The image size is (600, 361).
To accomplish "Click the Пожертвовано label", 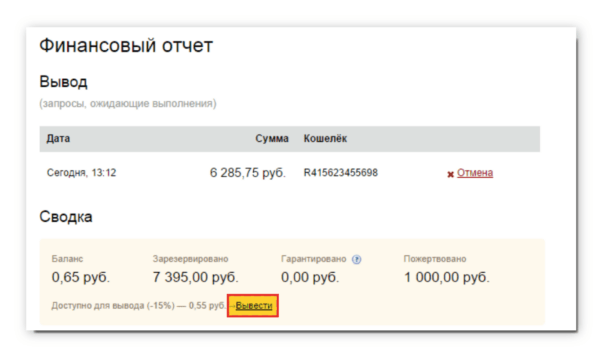I will [435, 259].
